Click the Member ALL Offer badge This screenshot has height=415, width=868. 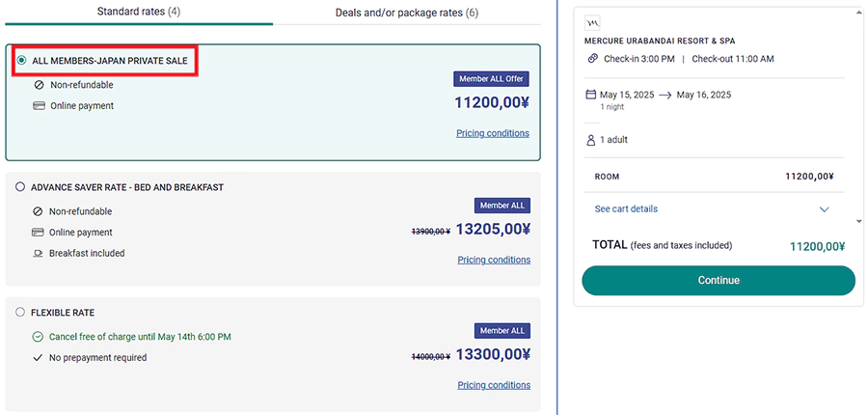[492, 78]
